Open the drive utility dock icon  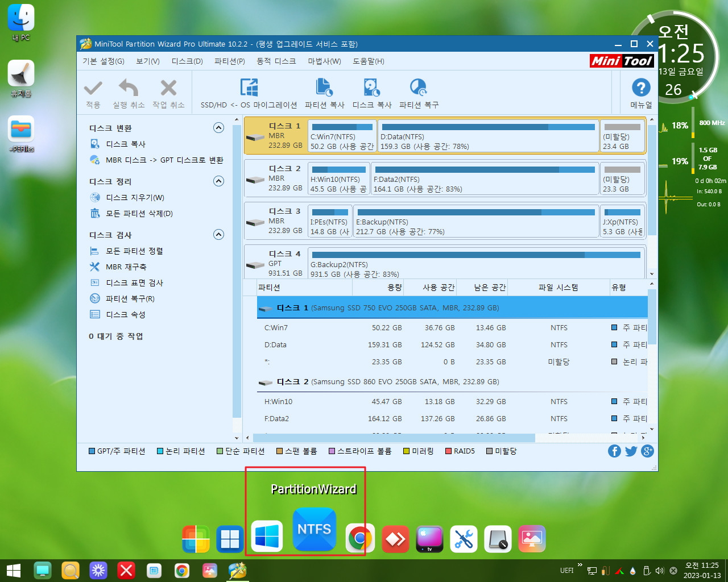498,539
